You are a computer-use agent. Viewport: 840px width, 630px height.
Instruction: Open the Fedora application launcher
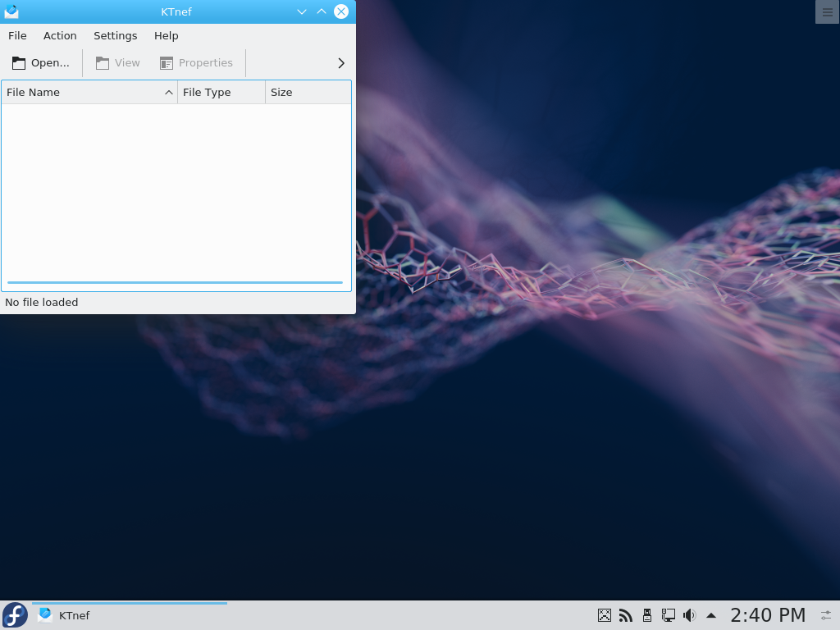pyautogui.click(x=15, y=615)
